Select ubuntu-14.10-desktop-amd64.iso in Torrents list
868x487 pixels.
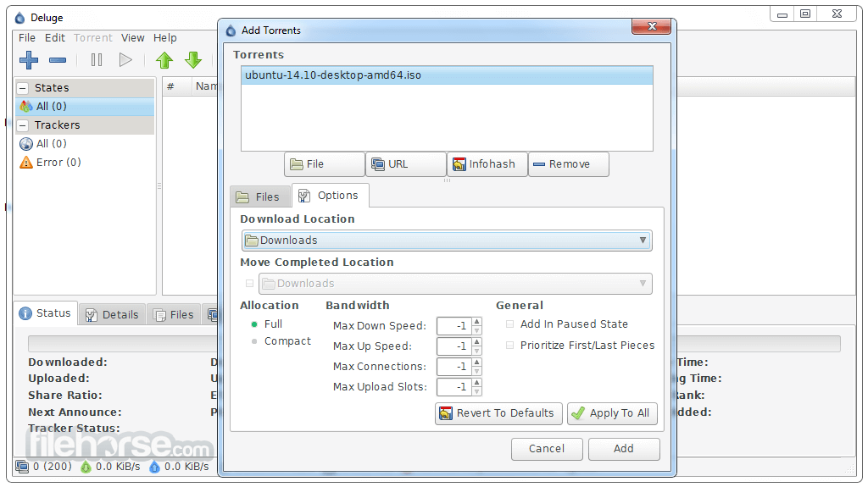(x=447, y=75)
